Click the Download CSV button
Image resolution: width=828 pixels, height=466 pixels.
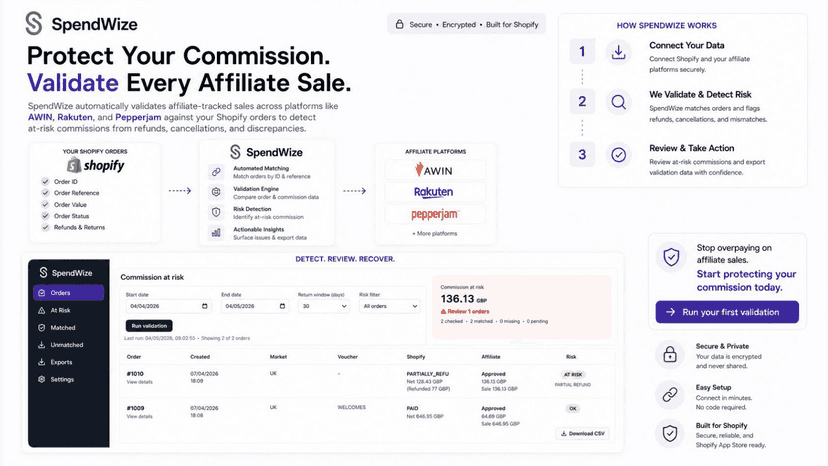(x=582, y=434)
